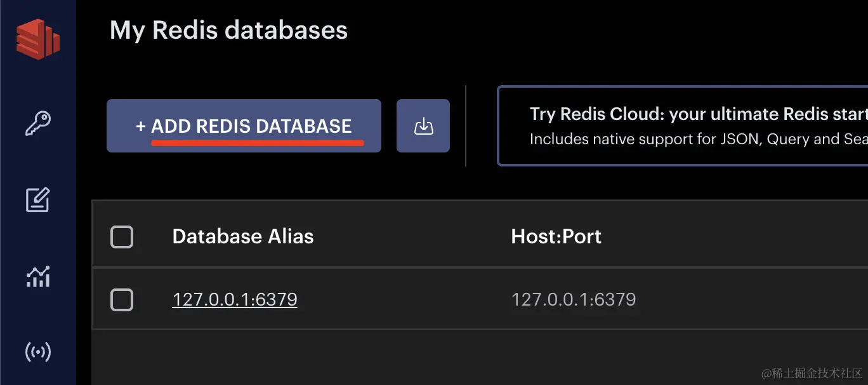The image size is (868, 385).
Task: Open the Pub/Sub broadcast icon in sidebar
Action: 38,351
